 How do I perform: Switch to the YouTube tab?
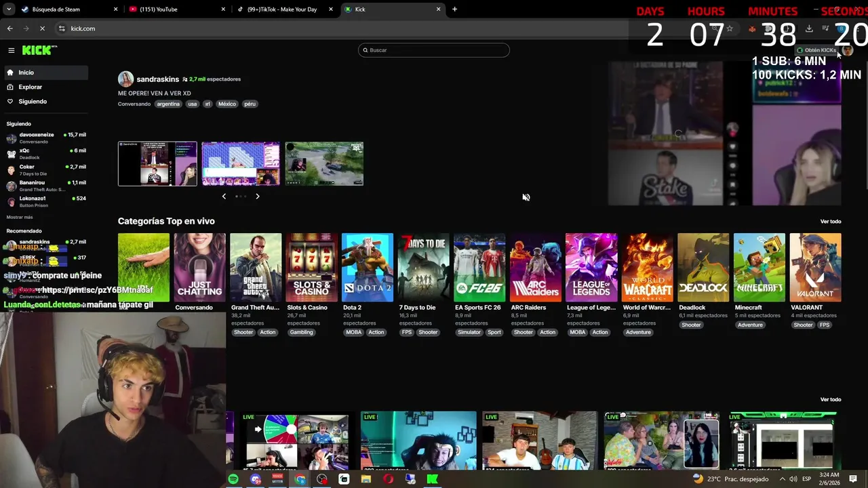coord(178,9)
